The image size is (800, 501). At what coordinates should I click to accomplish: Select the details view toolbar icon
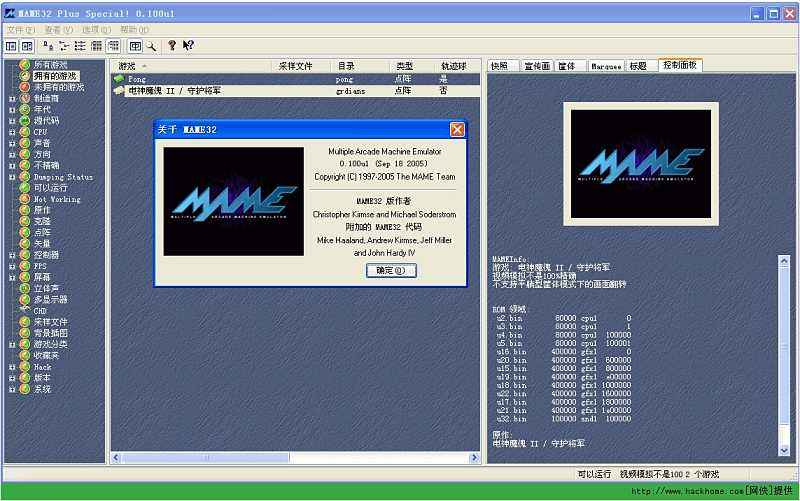96,46
